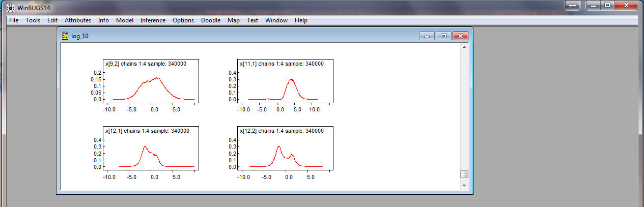Viewport: 644px width, 207px height.
Task: Close the log_10 window
Action: click(460, 36)
